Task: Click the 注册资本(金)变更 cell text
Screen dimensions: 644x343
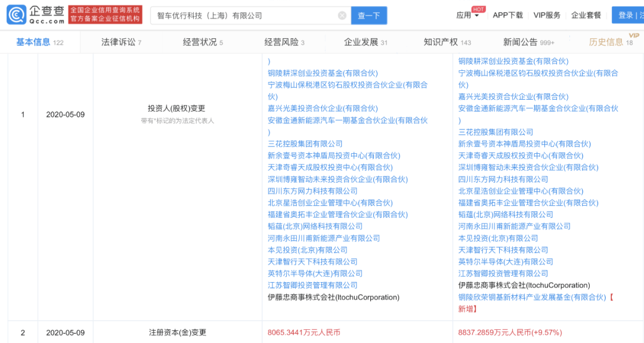Action: click(x=178, y=332)
